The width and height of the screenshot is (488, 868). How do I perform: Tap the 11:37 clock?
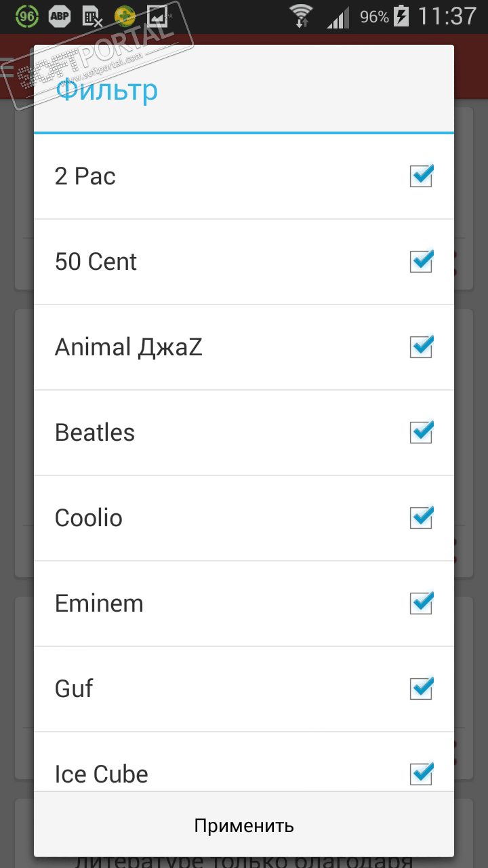coord(447,16)
